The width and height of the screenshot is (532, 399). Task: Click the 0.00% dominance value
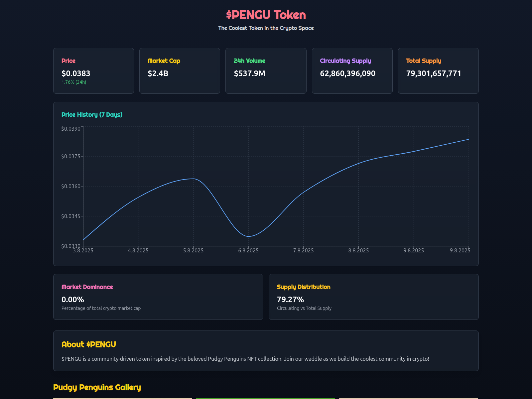point(73,300)
